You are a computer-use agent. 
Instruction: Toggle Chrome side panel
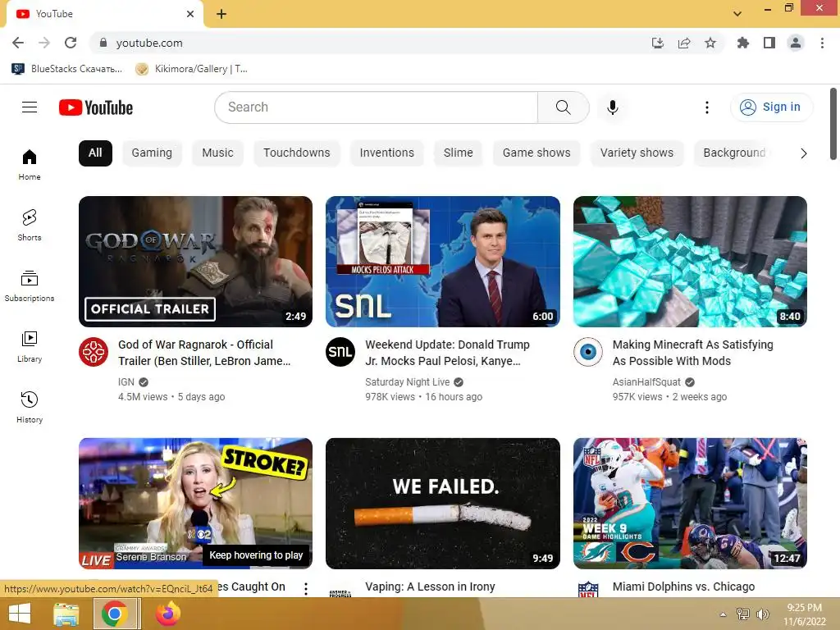[769, 43]
